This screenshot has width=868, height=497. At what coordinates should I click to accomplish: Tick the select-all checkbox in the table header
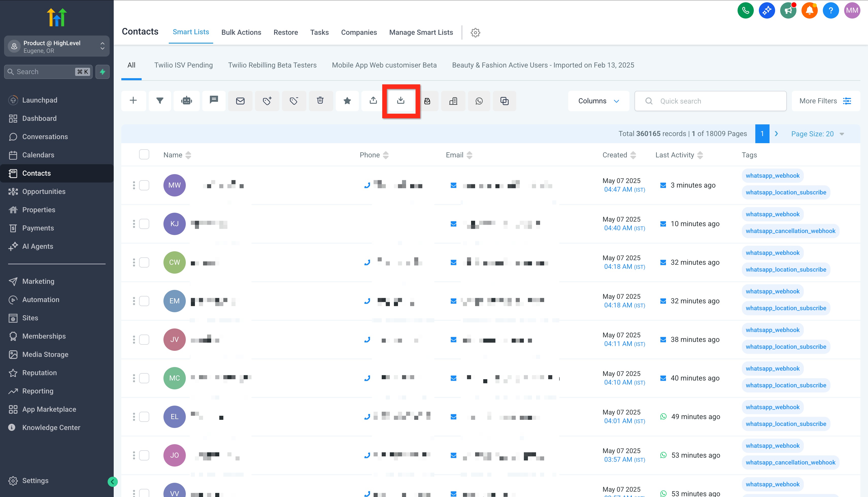[144, 155]
